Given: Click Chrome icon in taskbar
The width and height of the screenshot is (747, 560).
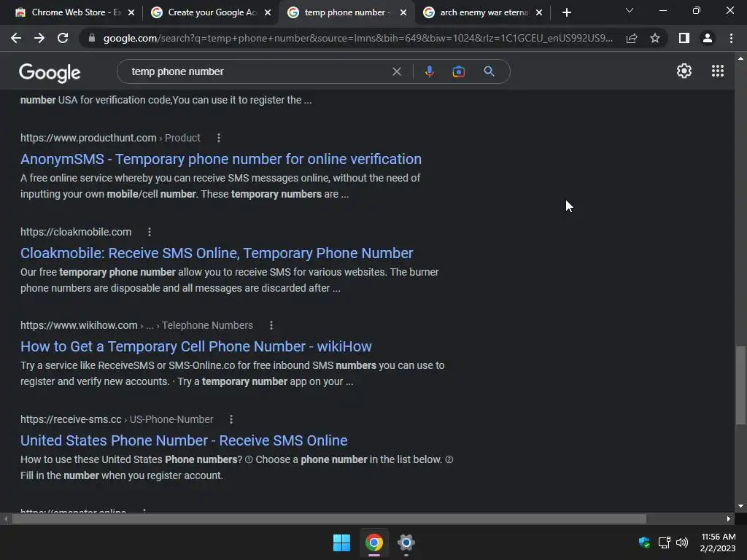Looking at the screenshot, I should coord(374,542).
